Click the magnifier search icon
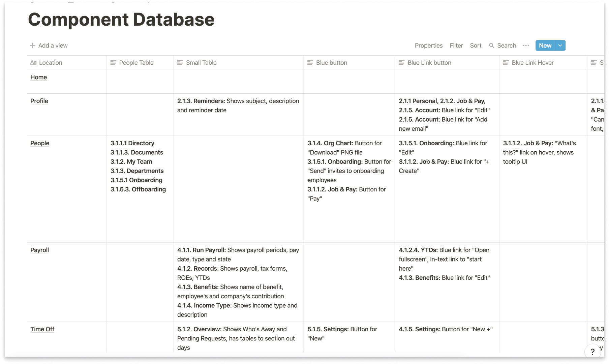Viewport: 609px width, 364px height. tap(491, 45)
